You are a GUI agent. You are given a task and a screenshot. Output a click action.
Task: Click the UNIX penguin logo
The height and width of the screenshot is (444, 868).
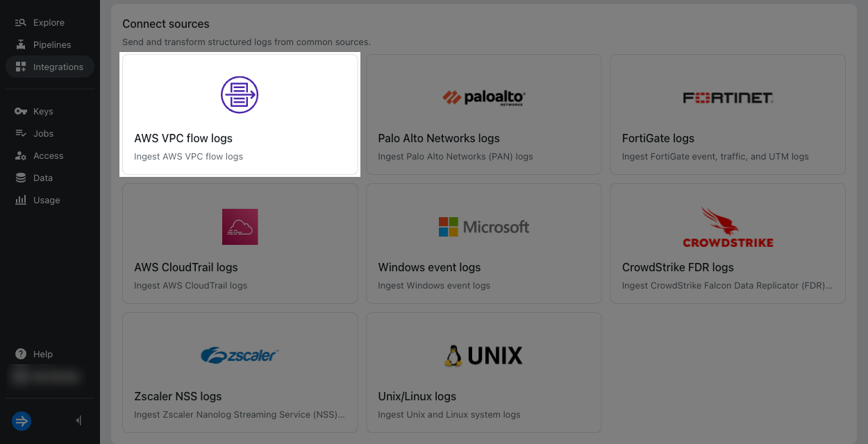tap(483, 355)
